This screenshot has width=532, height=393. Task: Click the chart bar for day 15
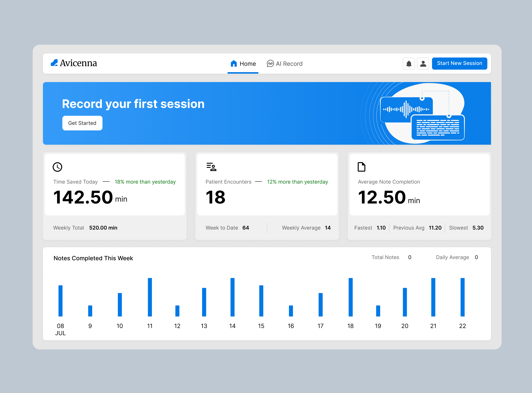[261, 301]
